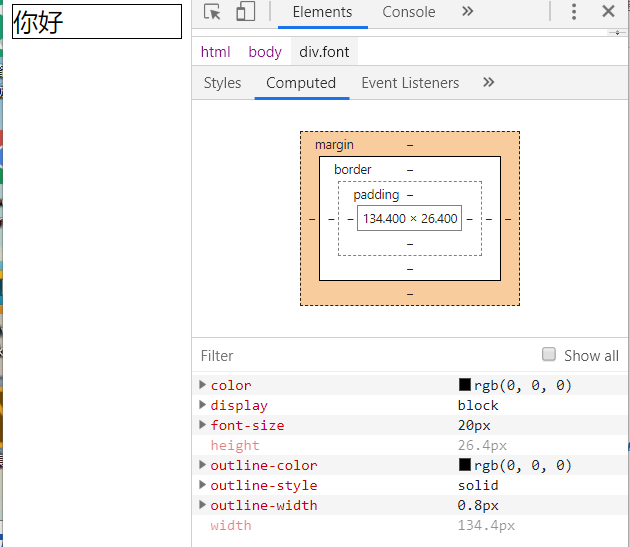This screenshot has width=630, height=547.
Task: Toggle the device toolbar icon
Action: pyautogui.click(x=245, y=11)
